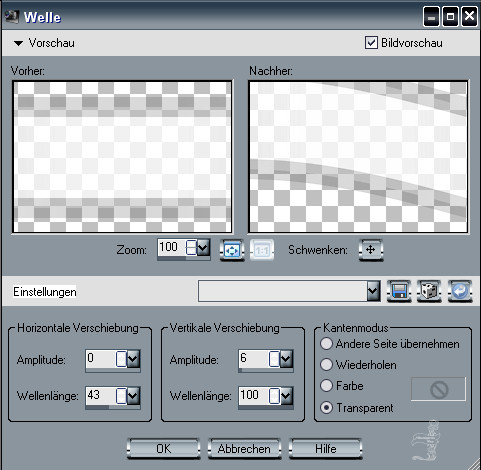This screenshot has height=470, width=481.
Task: Click the Farbe color swatch box
Action: [x=438, y=389]
